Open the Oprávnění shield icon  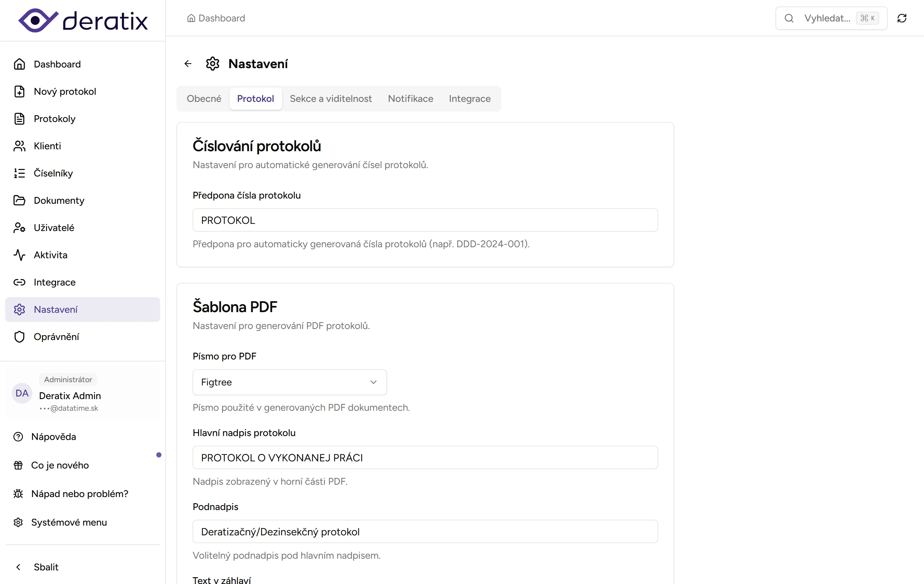point(19,337)
